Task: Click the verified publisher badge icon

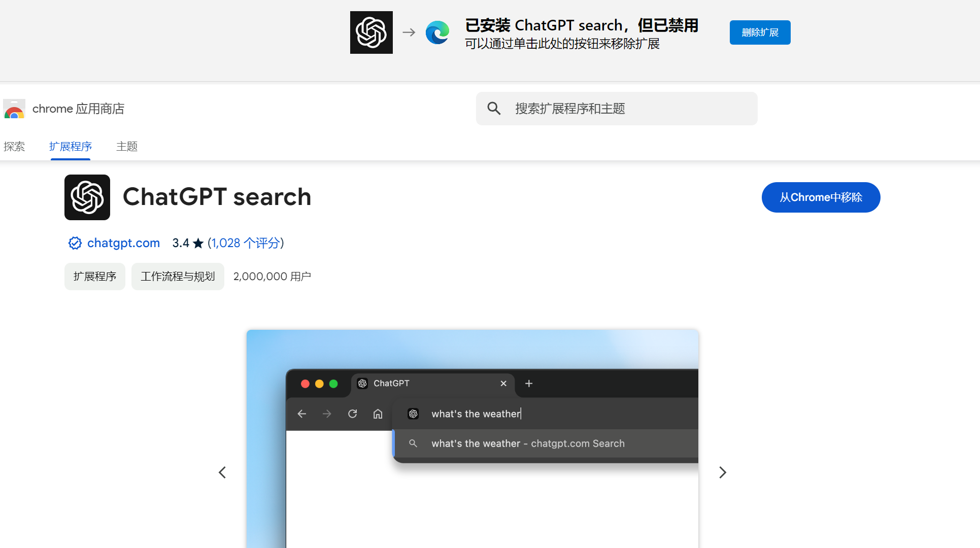Action: [75, 243]
